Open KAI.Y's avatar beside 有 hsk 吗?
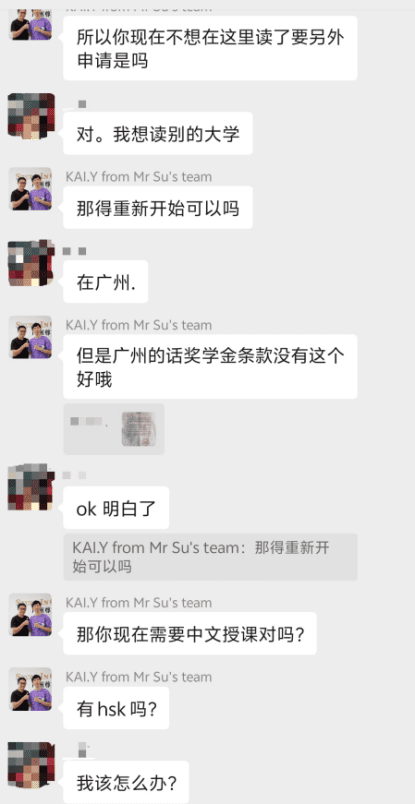Screen dimensions: 415x804 pyautogui.click(x=31, y=689)
